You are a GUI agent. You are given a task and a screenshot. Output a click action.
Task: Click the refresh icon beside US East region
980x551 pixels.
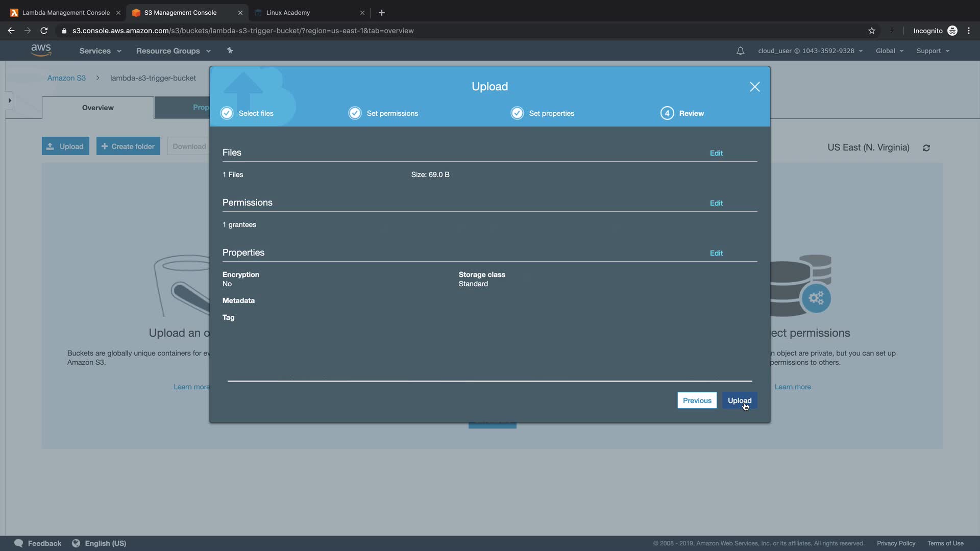[x=926, y=148]
